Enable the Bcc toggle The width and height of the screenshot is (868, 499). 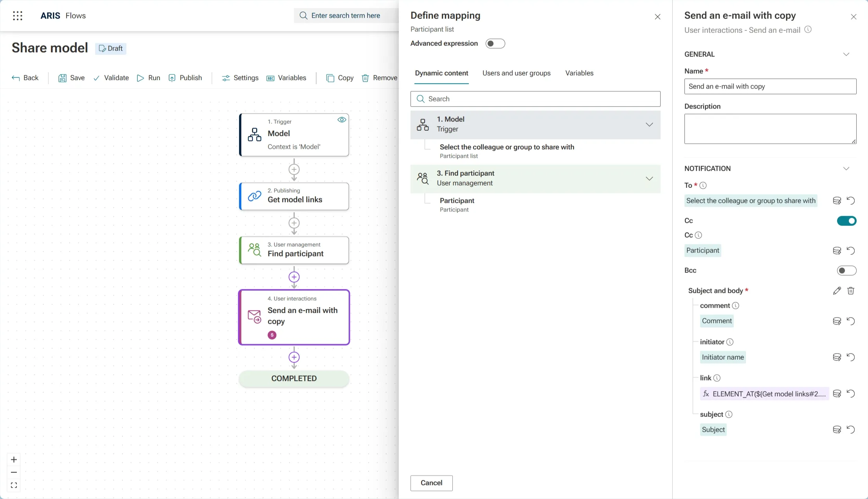click(846, 270)
